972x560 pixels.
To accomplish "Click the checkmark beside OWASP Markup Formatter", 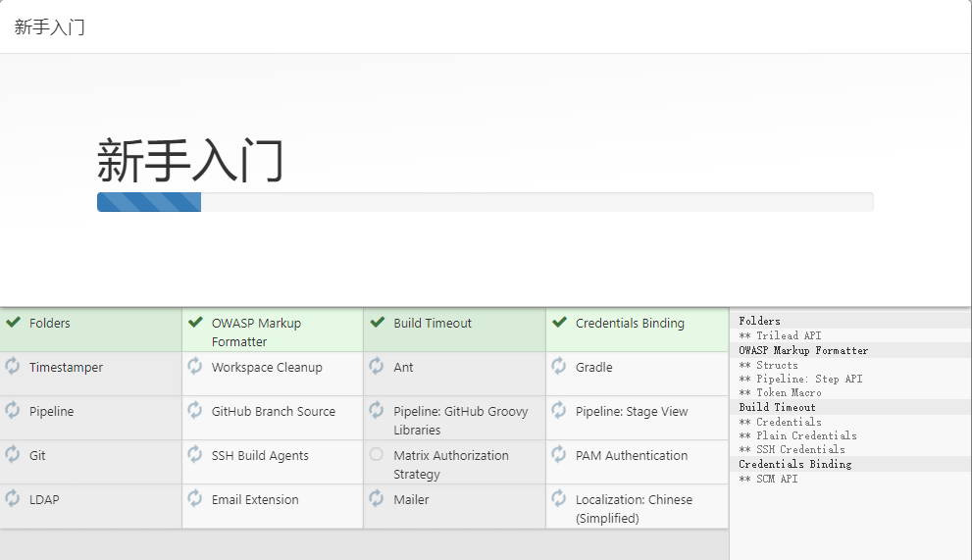I will click(195, 323).
